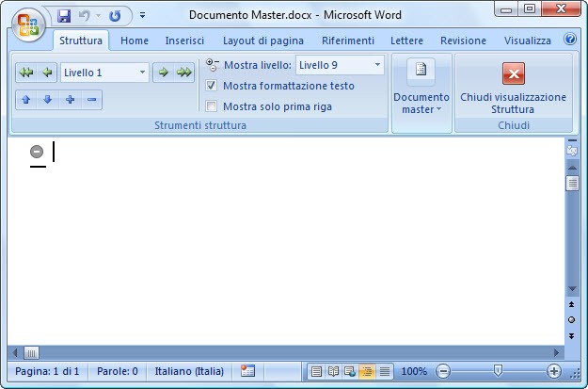Expand the outline item with the plus icon
The width and height of the screenshot is (588, 389).
(x=70, y=100)
